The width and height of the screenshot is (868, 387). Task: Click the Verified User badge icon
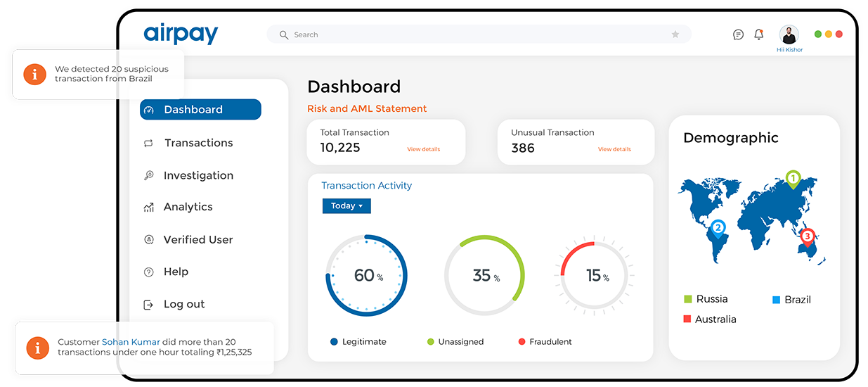[148, 240]
